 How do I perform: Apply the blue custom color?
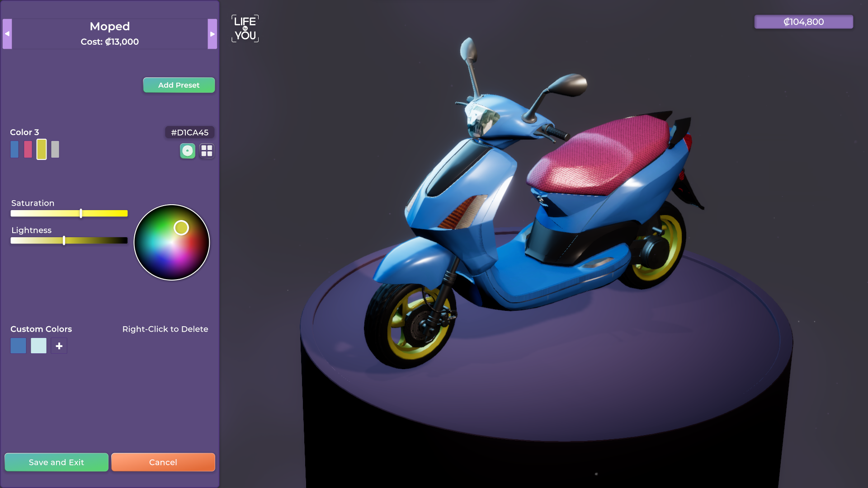(18, 346)
